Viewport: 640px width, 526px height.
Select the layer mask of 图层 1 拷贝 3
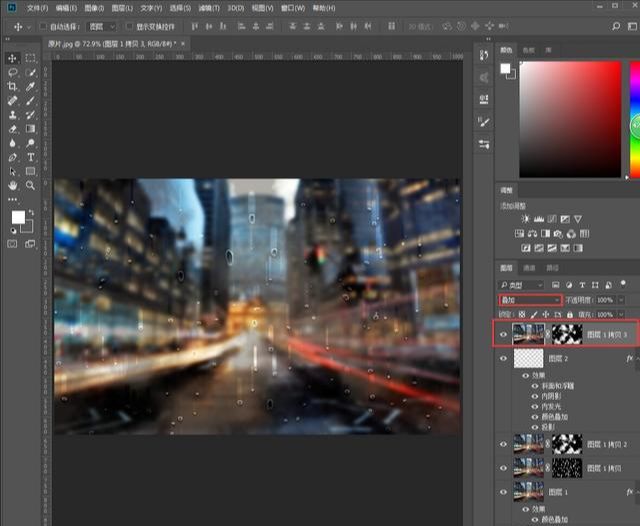pos(567,334)
